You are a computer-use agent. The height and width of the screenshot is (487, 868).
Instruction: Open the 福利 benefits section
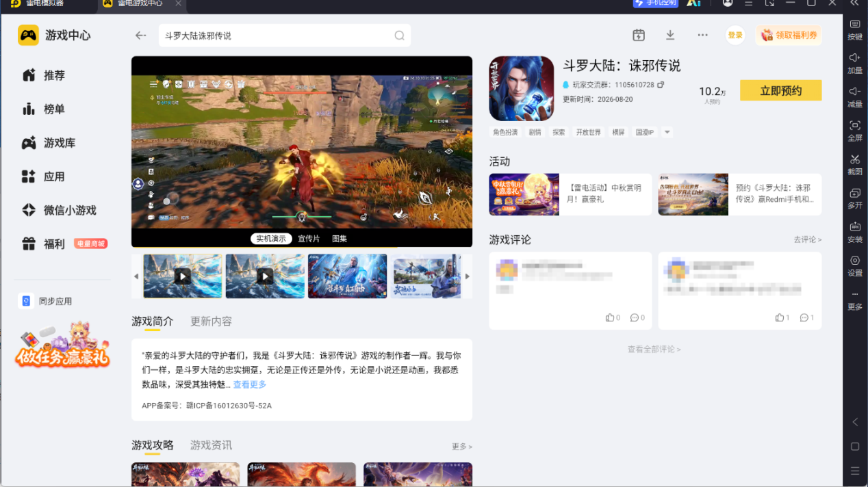point(64,243)
